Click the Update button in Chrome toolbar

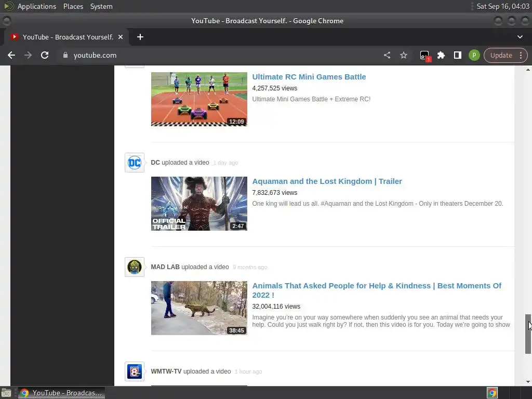coord(501,55)
